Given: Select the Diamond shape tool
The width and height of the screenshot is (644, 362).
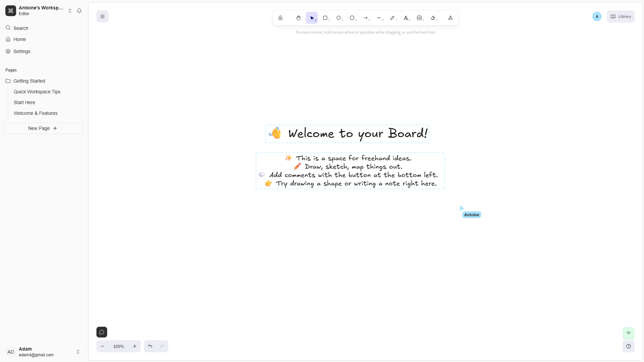Looking at the screenshot, I should [339, 18].
